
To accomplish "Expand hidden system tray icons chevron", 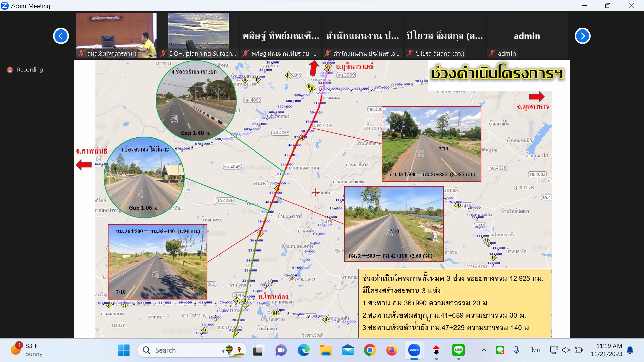I will point(484,350).
